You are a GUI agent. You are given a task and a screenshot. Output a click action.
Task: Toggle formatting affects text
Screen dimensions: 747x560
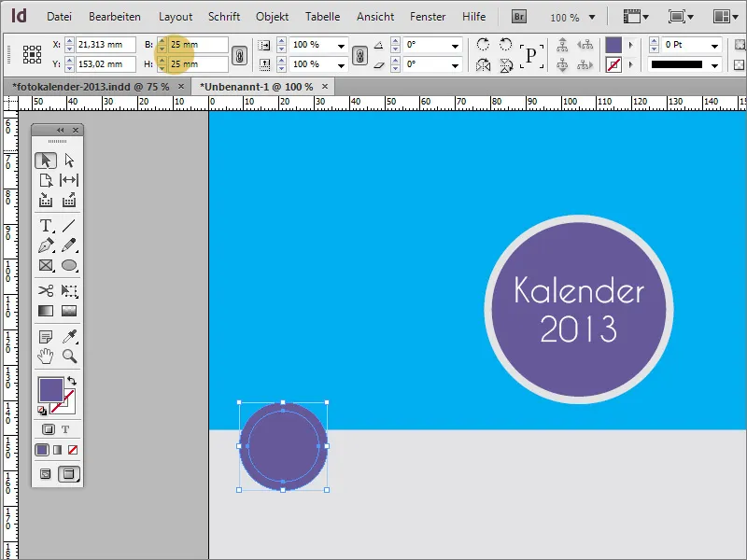[65, 429]
